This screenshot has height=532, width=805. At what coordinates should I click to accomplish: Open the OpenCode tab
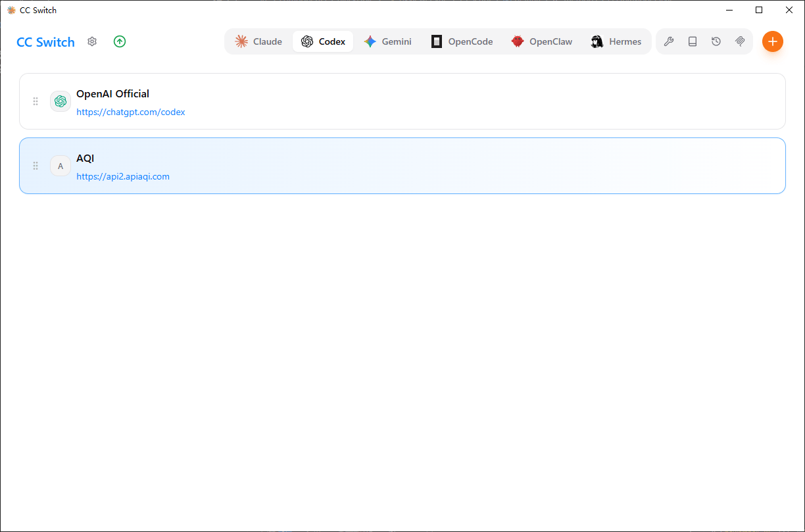462,41
